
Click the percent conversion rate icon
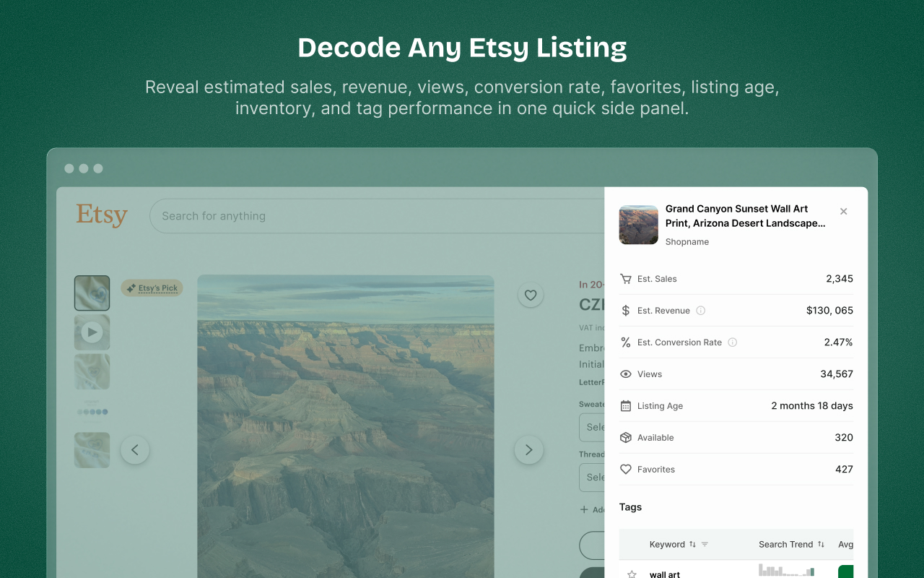tap(626, 342)
